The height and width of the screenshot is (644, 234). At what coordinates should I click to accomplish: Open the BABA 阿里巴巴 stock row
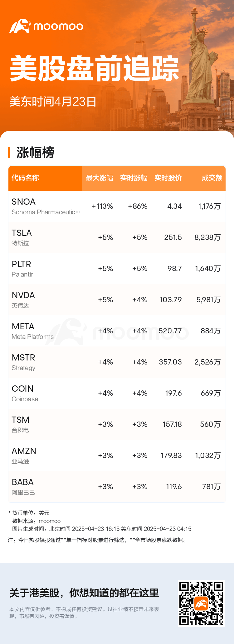tap(117, 487)
